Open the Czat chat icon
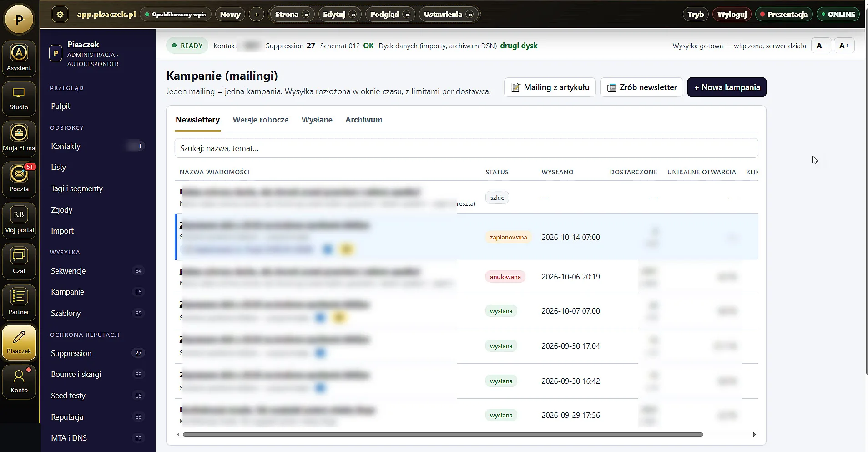Screen dimensions: 868x452 point(19,261)
